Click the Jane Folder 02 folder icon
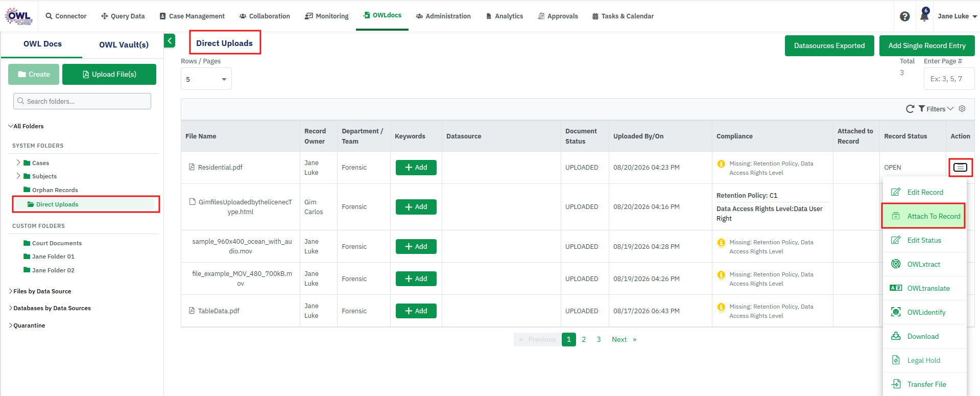The width and height of the screenshot is (980, 396). click(x=27, y=270)
